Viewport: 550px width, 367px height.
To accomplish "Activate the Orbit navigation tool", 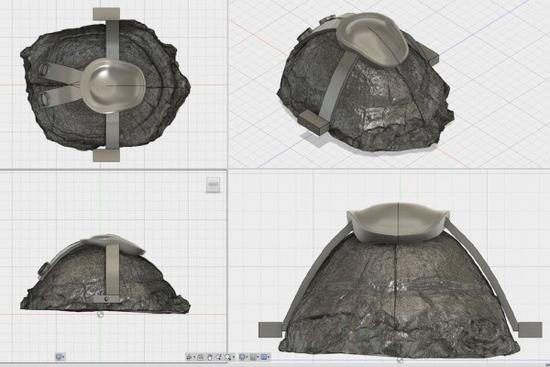I will (x=189, y=357).
